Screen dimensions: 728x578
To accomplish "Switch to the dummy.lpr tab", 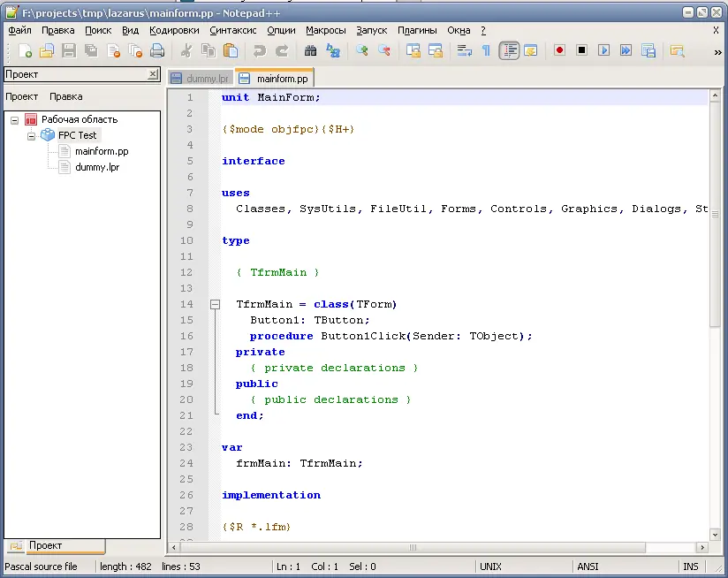I will pyautogui.click(x=200, y=79).
